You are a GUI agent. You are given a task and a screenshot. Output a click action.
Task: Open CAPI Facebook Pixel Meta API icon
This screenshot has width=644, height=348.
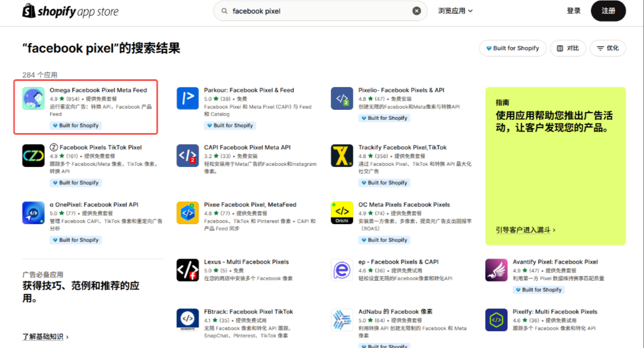[x=188, y=155]
